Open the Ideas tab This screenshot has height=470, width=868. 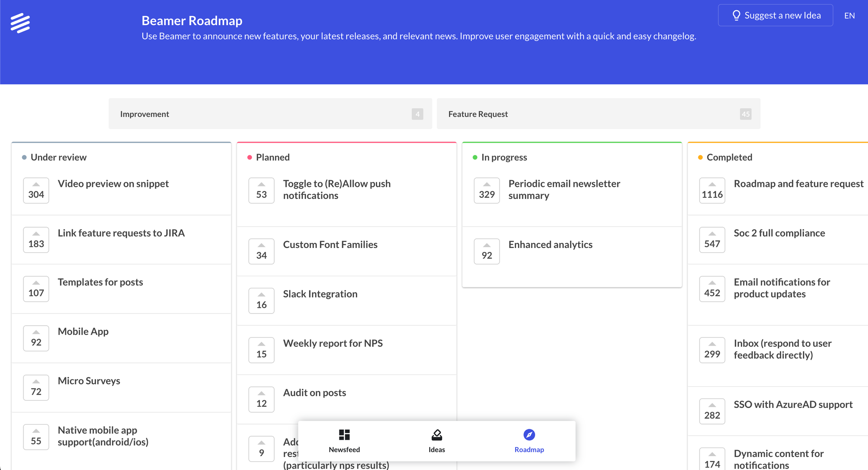[437, 441]
